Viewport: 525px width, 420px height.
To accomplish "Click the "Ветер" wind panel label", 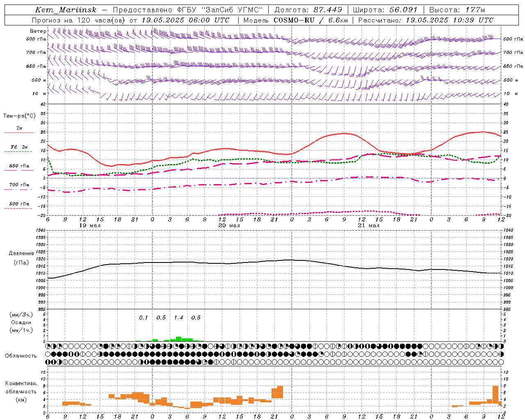I will (38, 31).
